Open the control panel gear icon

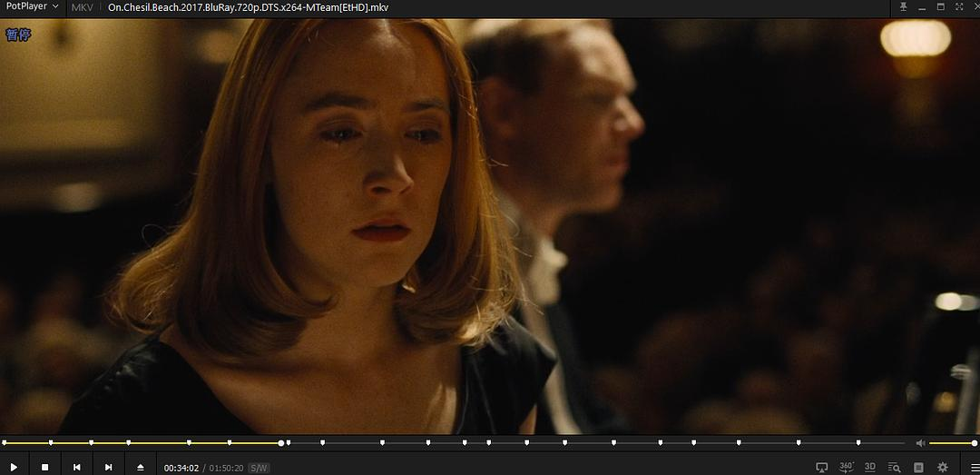click(x=943, y=467)
